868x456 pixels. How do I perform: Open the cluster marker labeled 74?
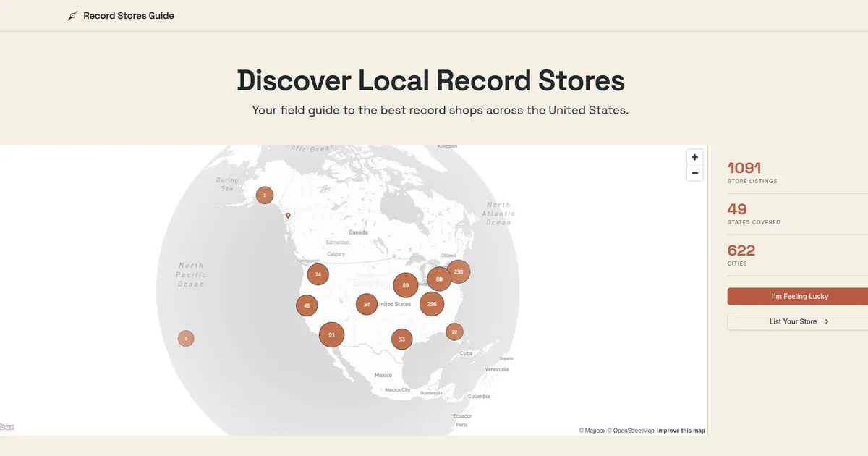point(318,275)
